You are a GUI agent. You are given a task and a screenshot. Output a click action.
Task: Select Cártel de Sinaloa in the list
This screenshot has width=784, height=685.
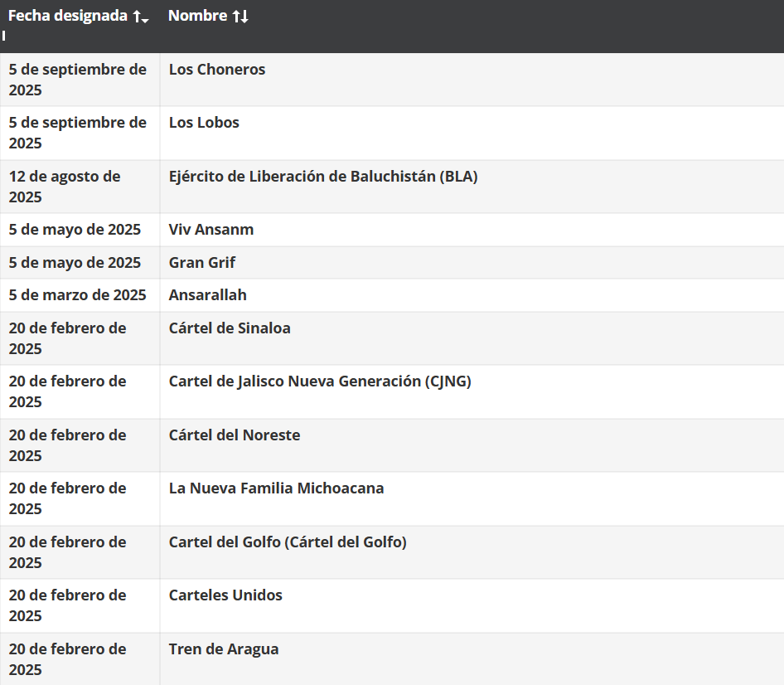[x=230, y=328]
